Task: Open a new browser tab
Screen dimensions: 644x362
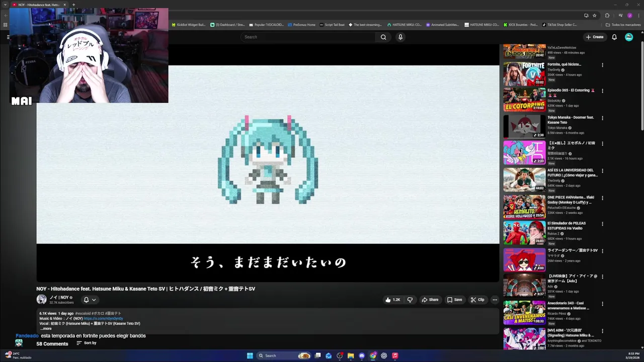Action: click(73, 5)
